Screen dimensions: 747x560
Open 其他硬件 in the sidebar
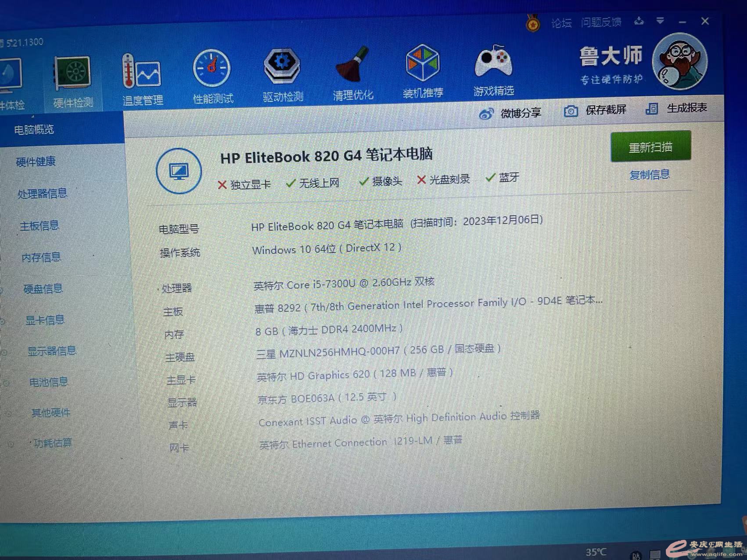(x=51, y=413)
